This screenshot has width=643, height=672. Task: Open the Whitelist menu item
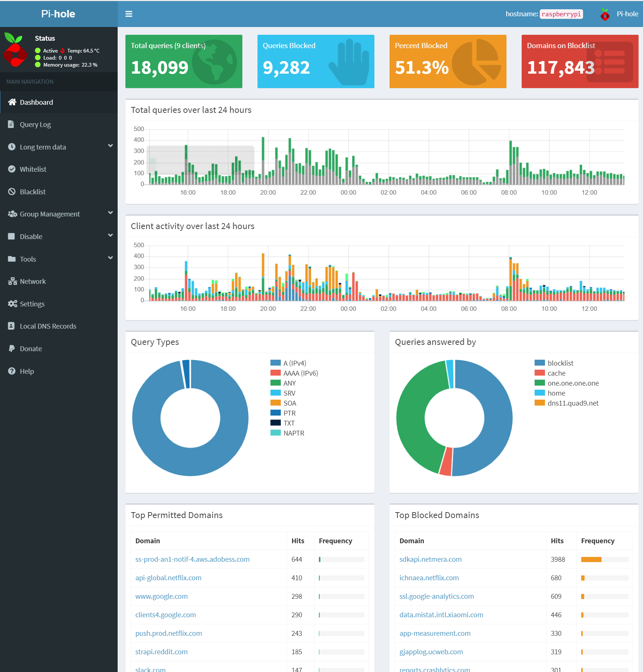click(59, 169)
